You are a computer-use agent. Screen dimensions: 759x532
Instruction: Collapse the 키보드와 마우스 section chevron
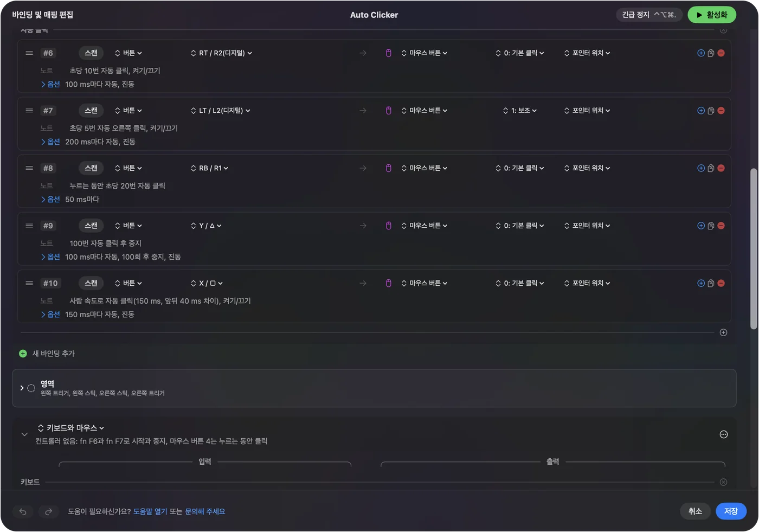coord(24,434)
